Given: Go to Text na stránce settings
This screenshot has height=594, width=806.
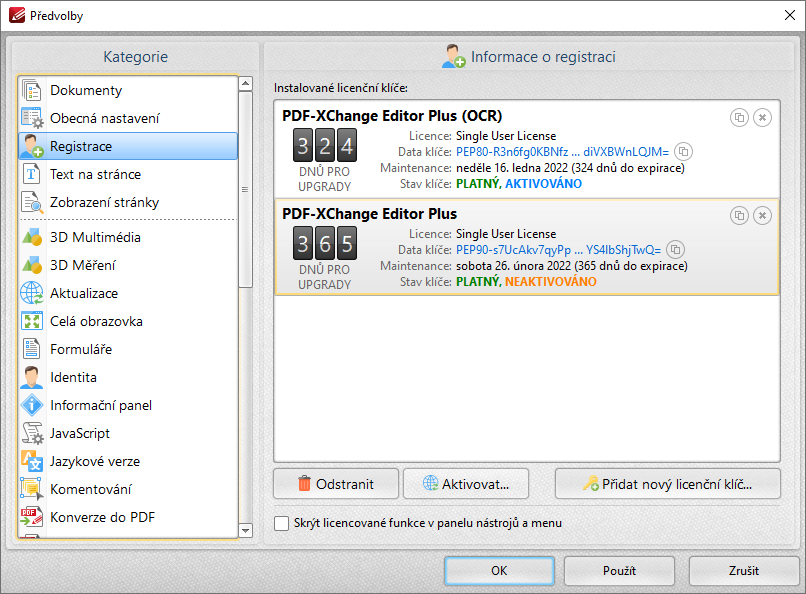Looking at the screenshot, I should (x=128, y=174).
